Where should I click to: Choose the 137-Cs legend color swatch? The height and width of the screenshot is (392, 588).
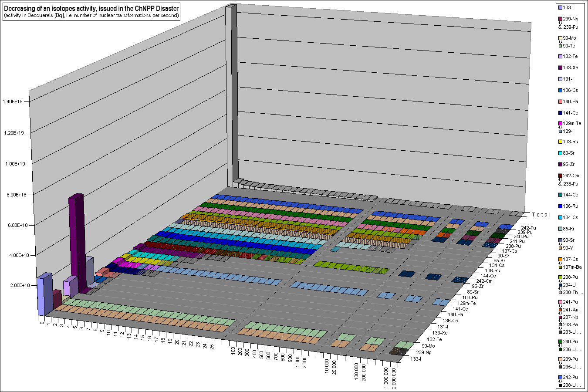point(560,260)
